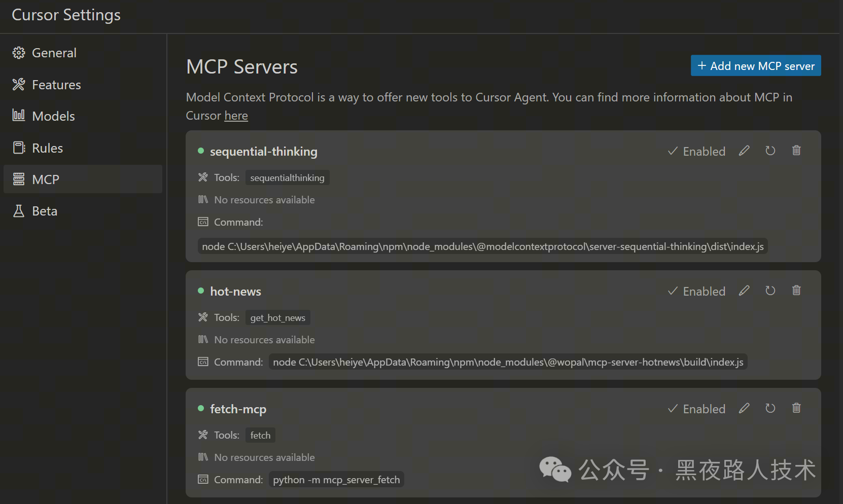Open the Rules settings section
Image resolution: width=843 pixels, height=504 pixels.
click(83, 148)
